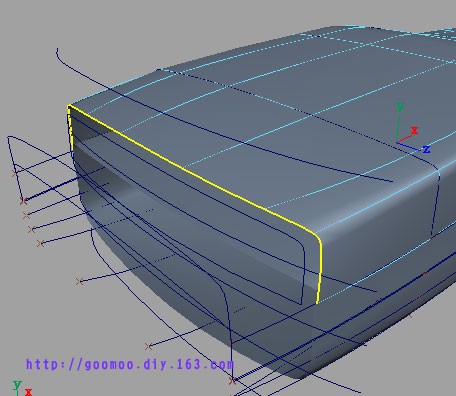Click the green y label of the viewport axis gizmo

[x=400, y=107]
